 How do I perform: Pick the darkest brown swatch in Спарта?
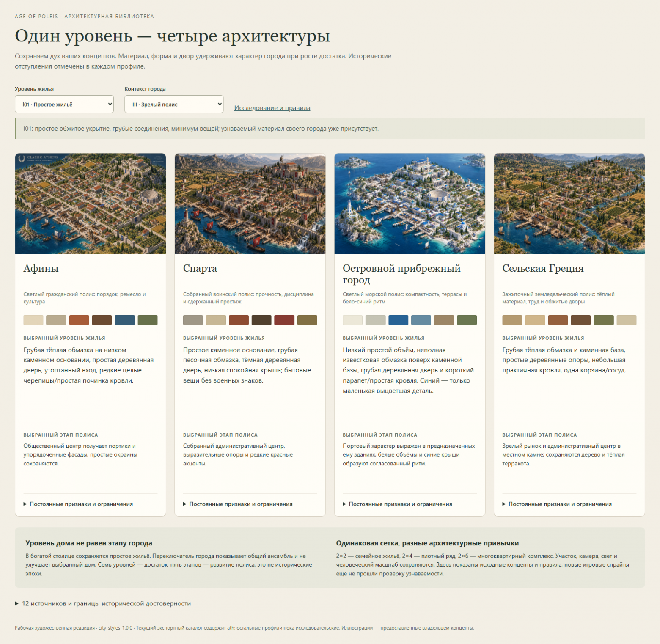261,320
